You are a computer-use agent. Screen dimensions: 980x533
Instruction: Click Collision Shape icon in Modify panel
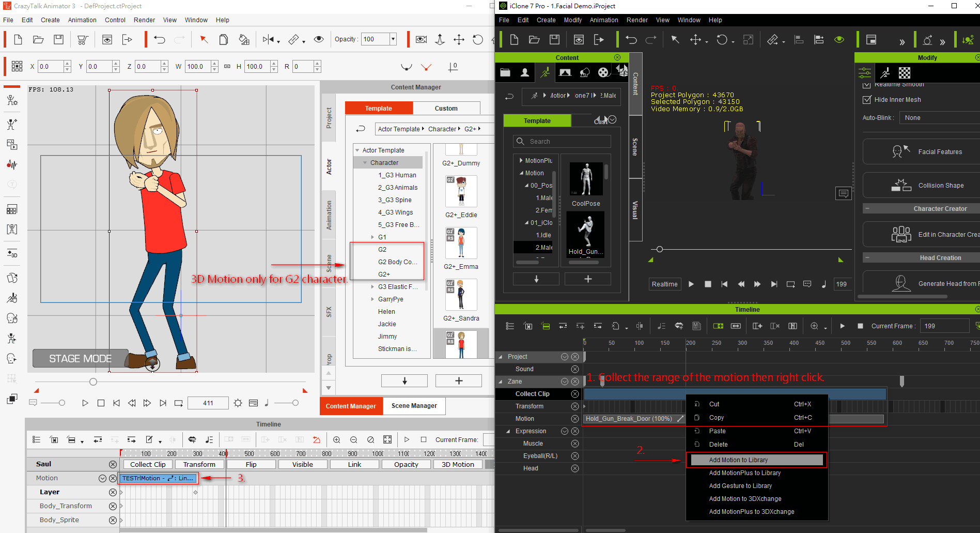pos(901,185)
